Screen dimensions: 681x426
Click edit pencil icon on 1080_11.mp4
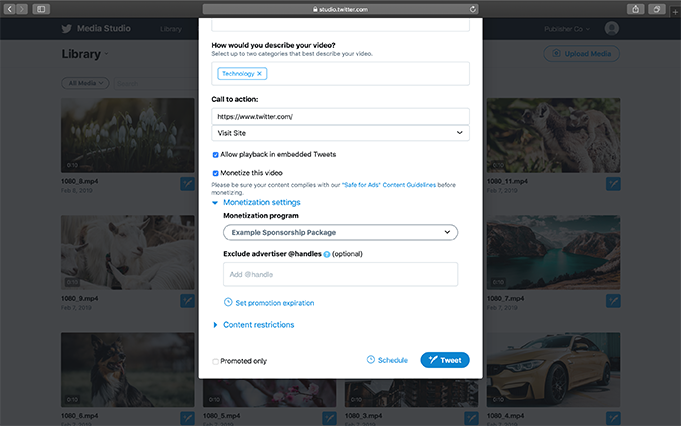tap(612, 183)
